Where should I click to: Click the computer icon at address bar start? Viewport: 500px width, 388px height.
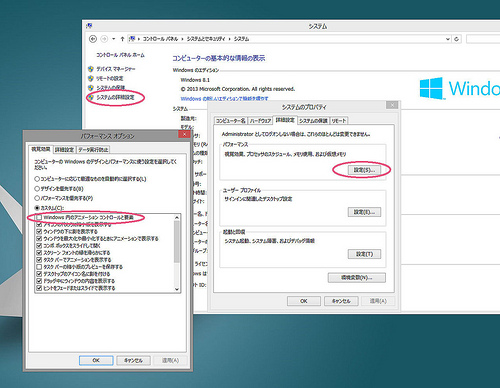(x=132, y=39)
